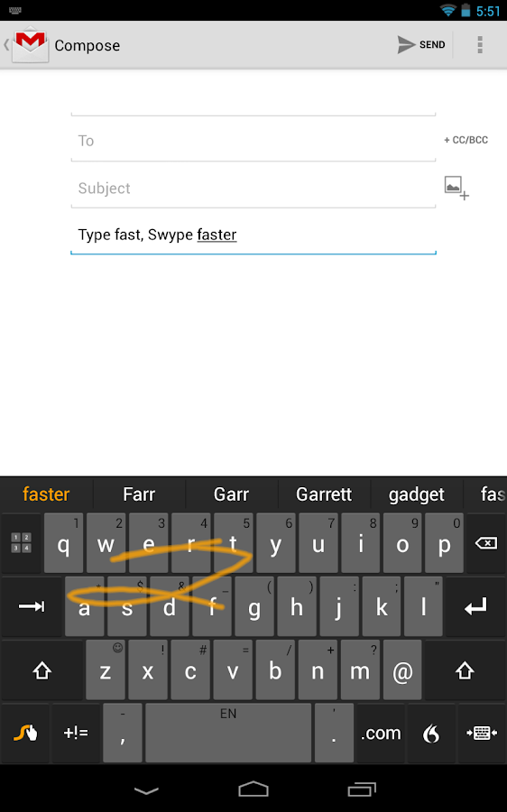Open the three-dot overflow menu
507x812 pixels.
coord(480,45)
